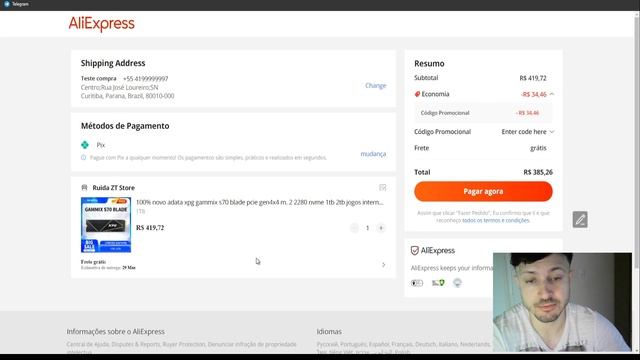Expand shipping options with the arrow
The width and height of the screenshot is (640, 360).
(383, 265)
